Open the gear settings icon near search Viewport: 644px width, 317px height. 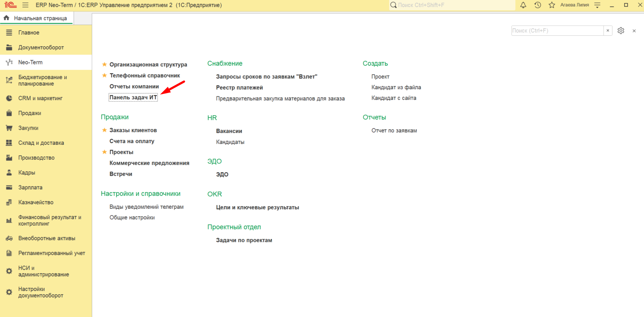pos(621,31)
